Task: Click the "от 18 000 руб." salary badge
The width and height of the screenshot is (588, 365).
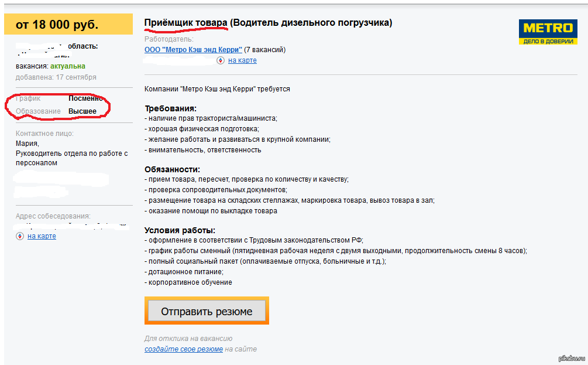Action: pos(57,25)
